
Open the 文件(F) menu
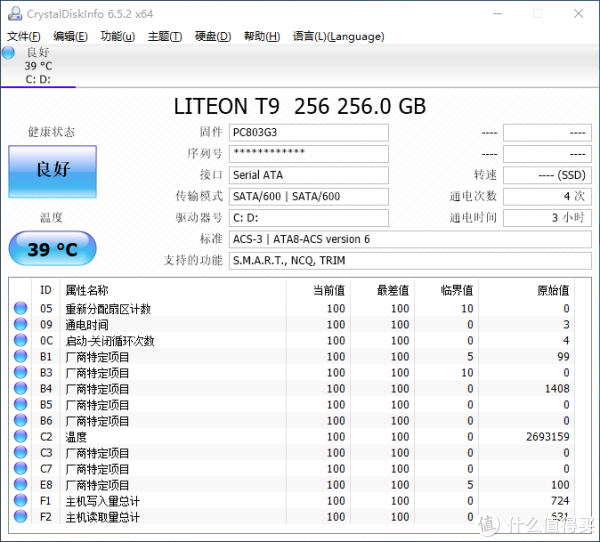pos(24,36)
